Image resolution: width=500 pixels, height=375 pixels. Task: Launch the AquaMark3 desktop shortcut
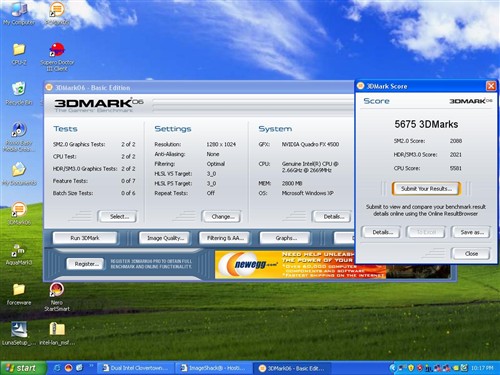[x=19, y=254]
